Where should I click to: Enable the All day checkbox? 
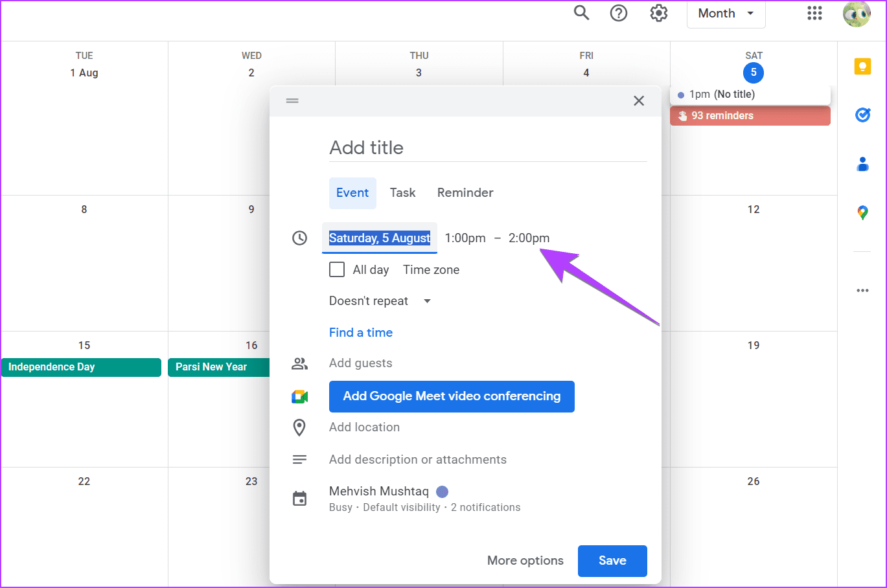click(x=337, y=269)
